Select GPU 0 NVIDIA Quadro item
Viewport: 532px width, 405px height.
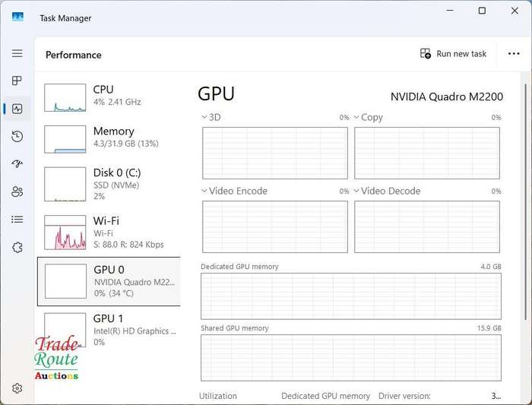[109, 281]
